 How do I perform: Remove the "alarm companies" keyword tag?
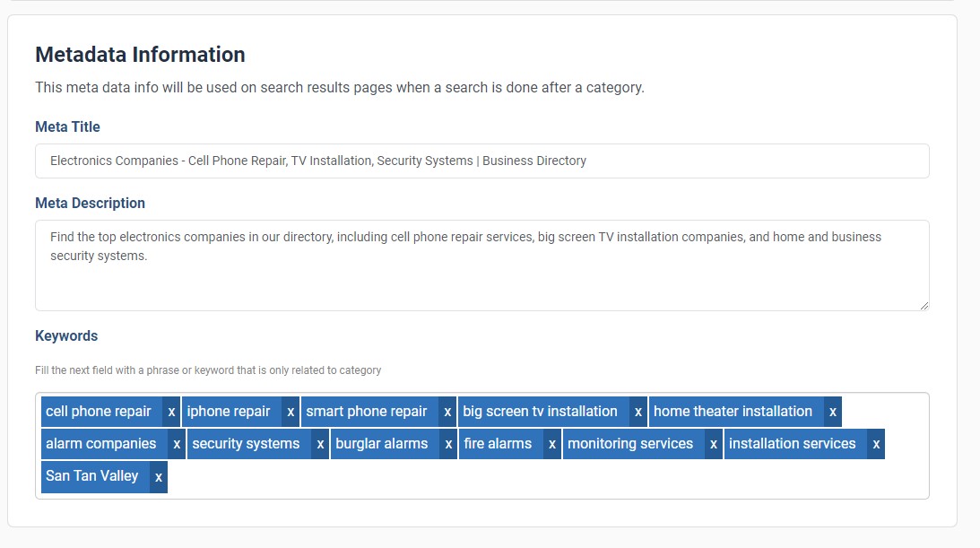pos(176,444)
